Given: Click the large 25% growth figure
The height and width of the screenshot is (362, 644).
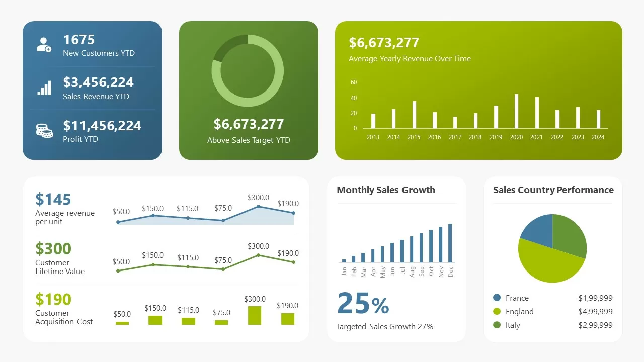Looking at the screenshot, I should (363, 303).
